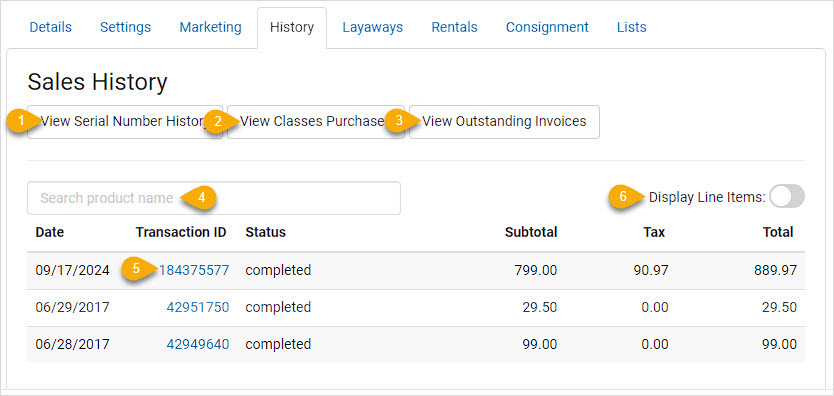The height and width of the screenshot is (396, 834).
Task: Click the orange callout marker 1
Action: point(23,121)
